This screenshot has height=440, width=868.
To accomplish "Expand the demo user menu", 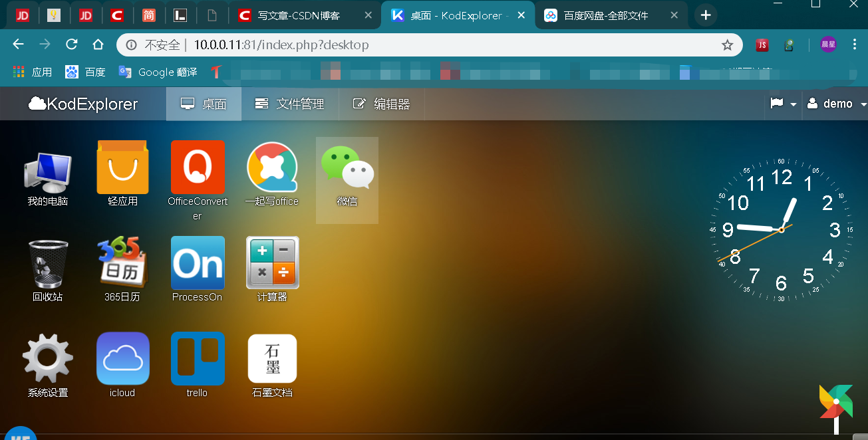I will pyautogui.click(x=837, y=104).
